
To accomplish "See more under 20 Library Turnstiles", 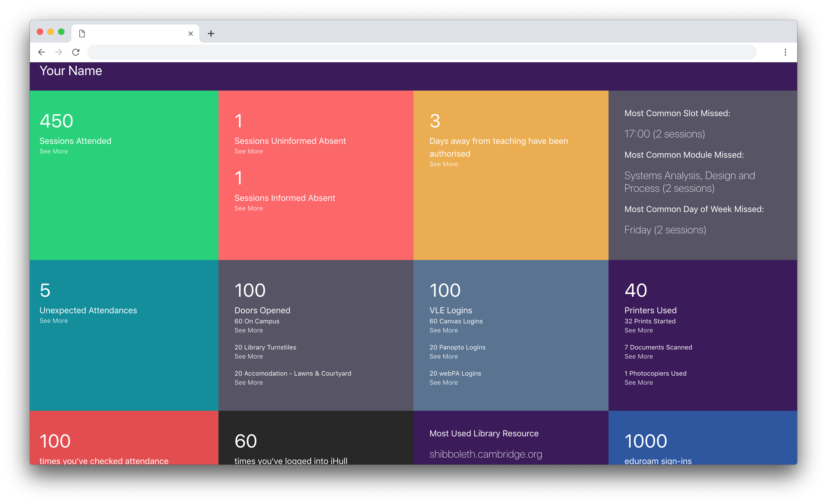I will [248, 356].
